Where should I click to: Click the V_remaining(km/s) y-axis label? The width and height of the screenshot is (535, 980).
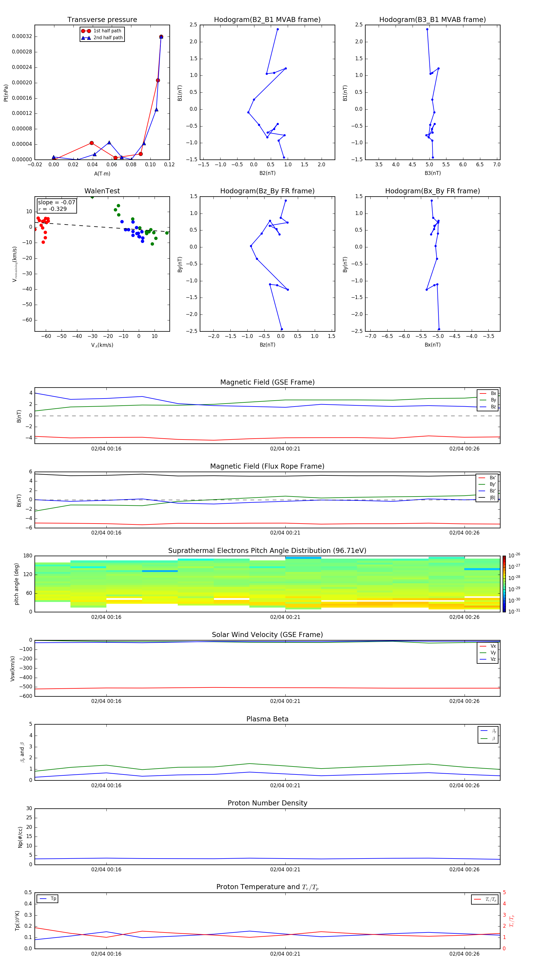[x=15, y=264]
